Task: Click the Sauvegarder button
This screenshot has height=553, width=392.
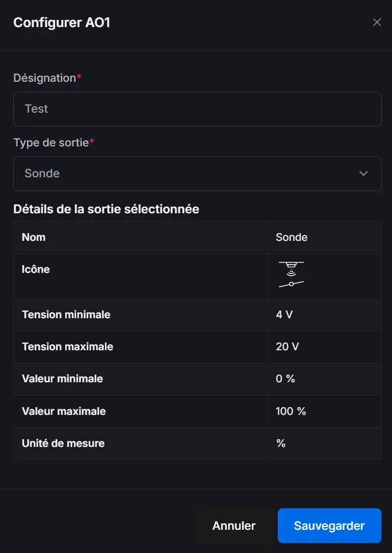Action: click(330, 525)
